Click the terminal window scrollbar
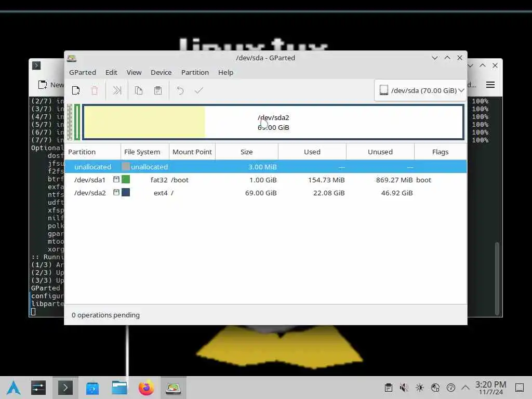This screenshot has width=532, height=399. (497, 278)
